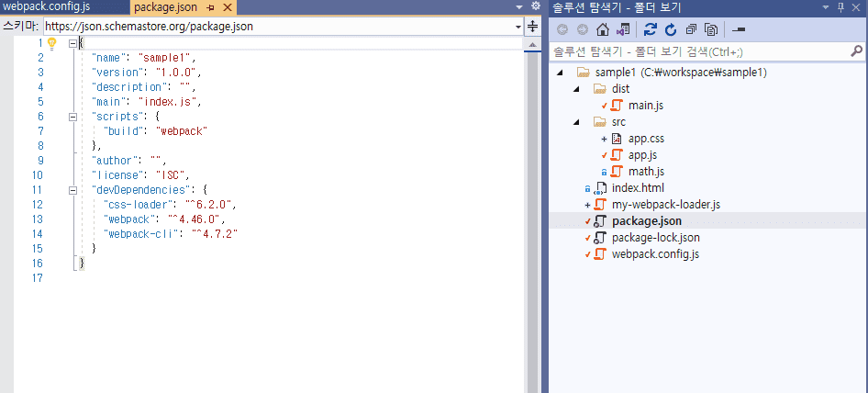868x393 pixels.
Task: Select math.js in the tree
Action: point(646,172)
